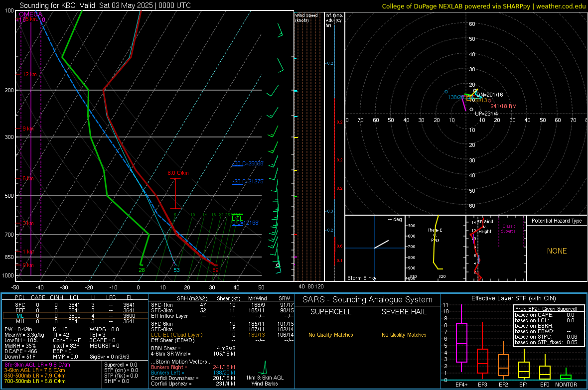Viewport: 588px width, 390px height.
Task: Click the '0 C=12168'' freezing level label
Action: pyautogui.click(x=246, y=223)
